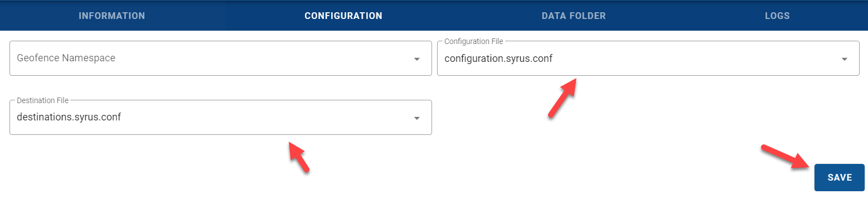Select the Configuration tab
Viewport: 868px width, 223px height.
click(x=343, y=16)
